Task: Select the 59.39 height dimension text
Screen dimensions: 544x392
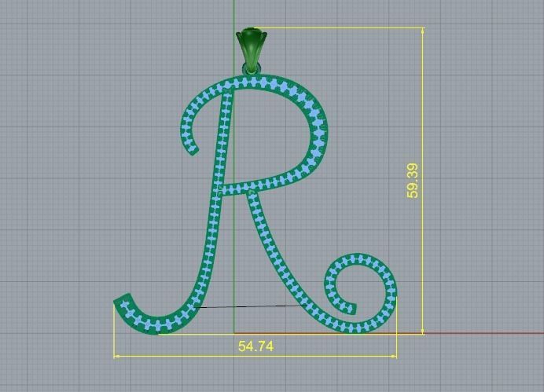Action: (413, 181)
